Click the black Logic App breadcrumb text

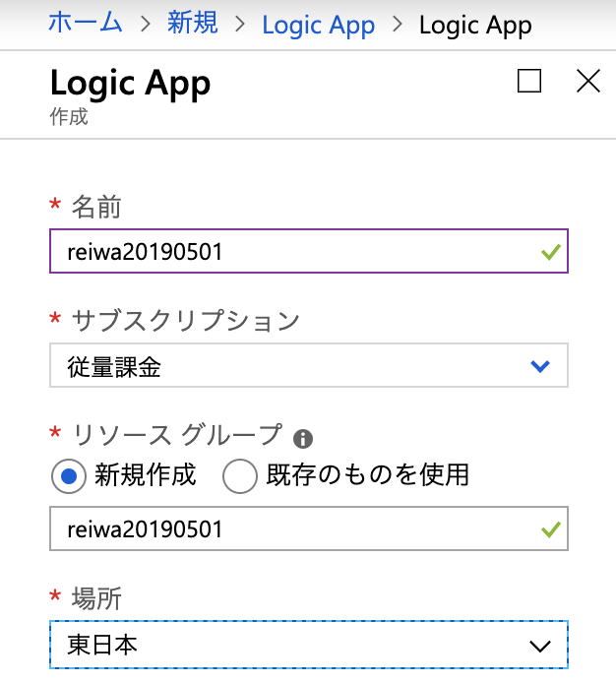coord(475,26)
